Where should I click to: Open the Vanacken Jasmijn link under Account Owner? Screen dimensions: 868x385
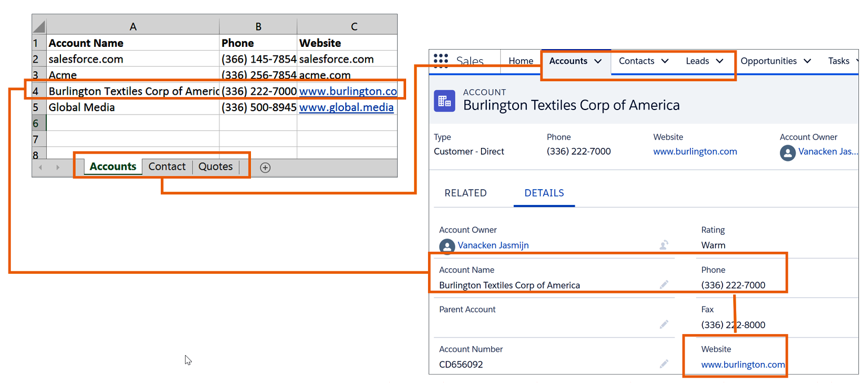click(x=493, y=245)
